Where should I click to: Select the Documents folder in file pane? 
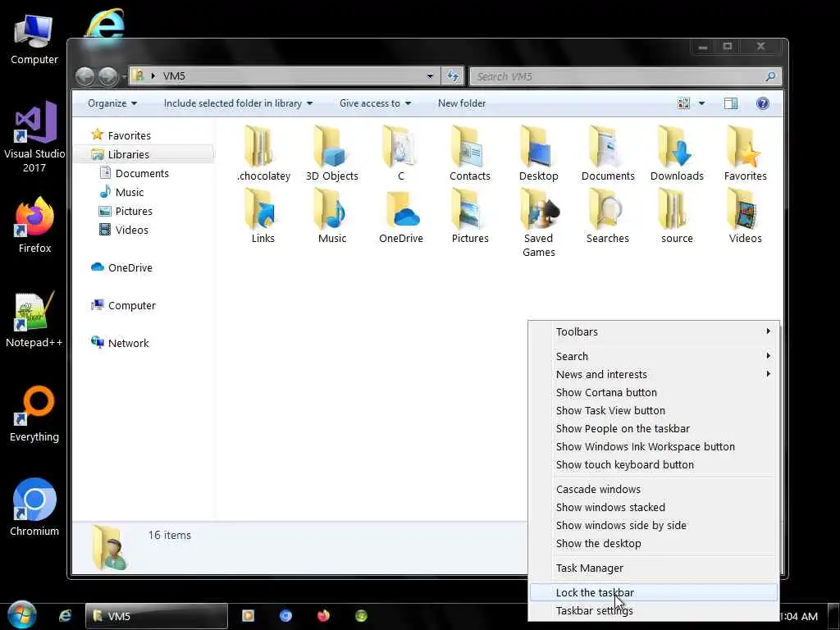608,153
